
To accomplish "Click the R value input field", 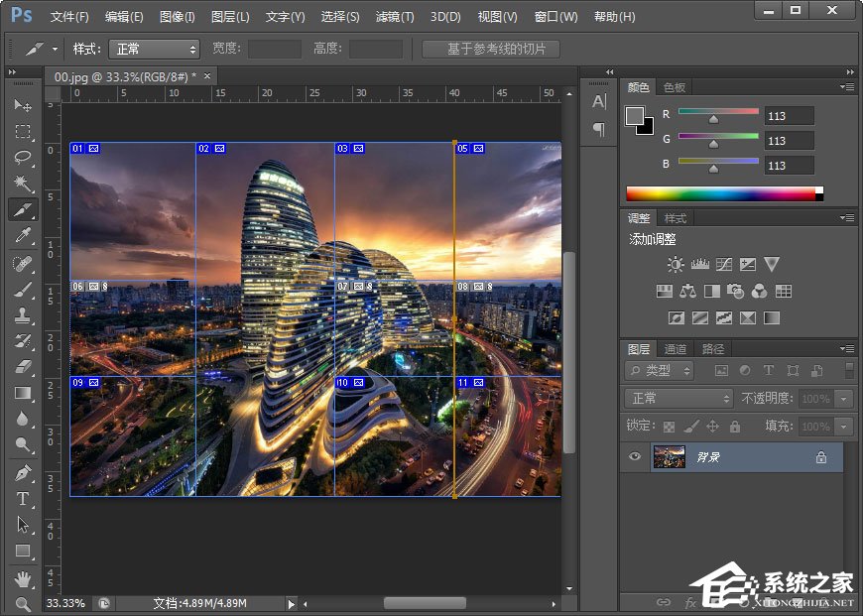I will 789,114.
